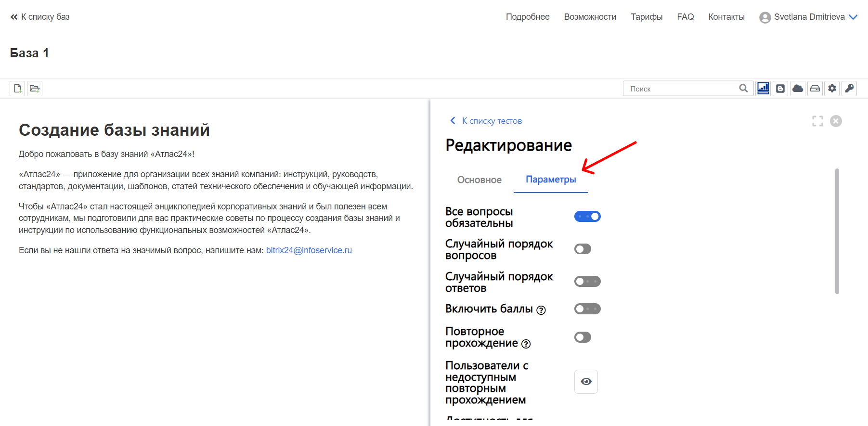Click the new folder icon in the toolbar
The image size is (868, 426).
[x=35, y=89]
